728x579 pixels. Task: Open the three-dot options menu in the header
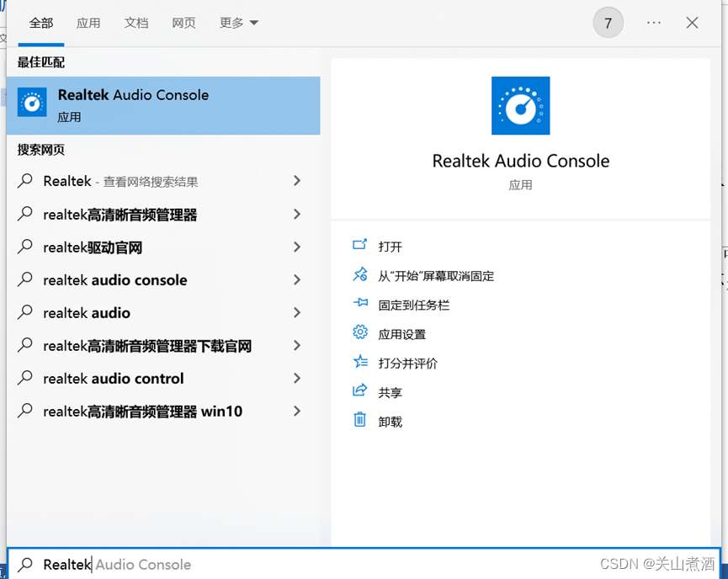[x=654, y=22]
